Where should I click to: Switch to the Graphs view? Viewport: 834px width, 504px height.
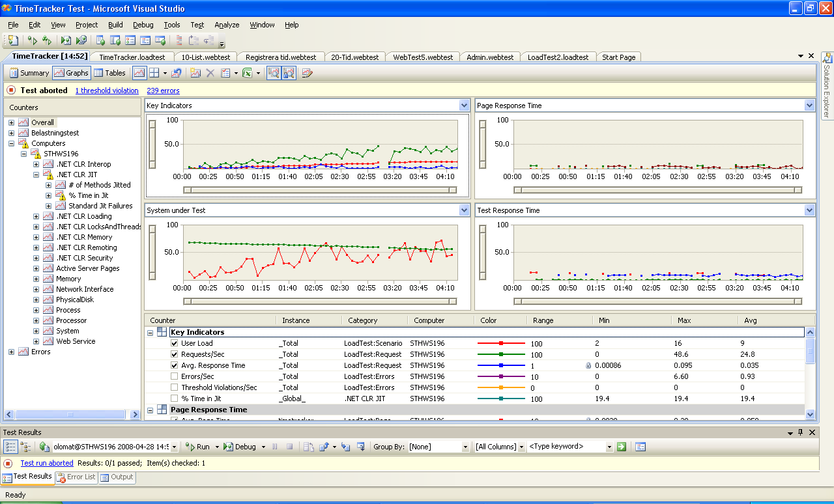72,73
